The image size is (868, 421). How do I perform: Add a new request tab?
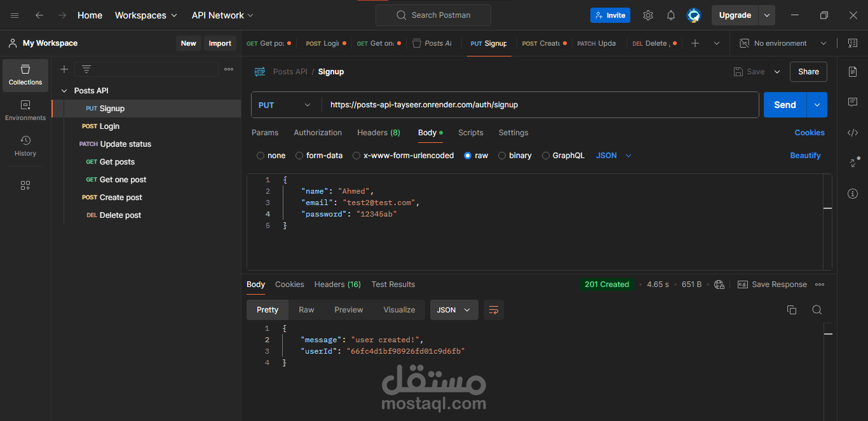pyautogui.click(x=695, y=43)
